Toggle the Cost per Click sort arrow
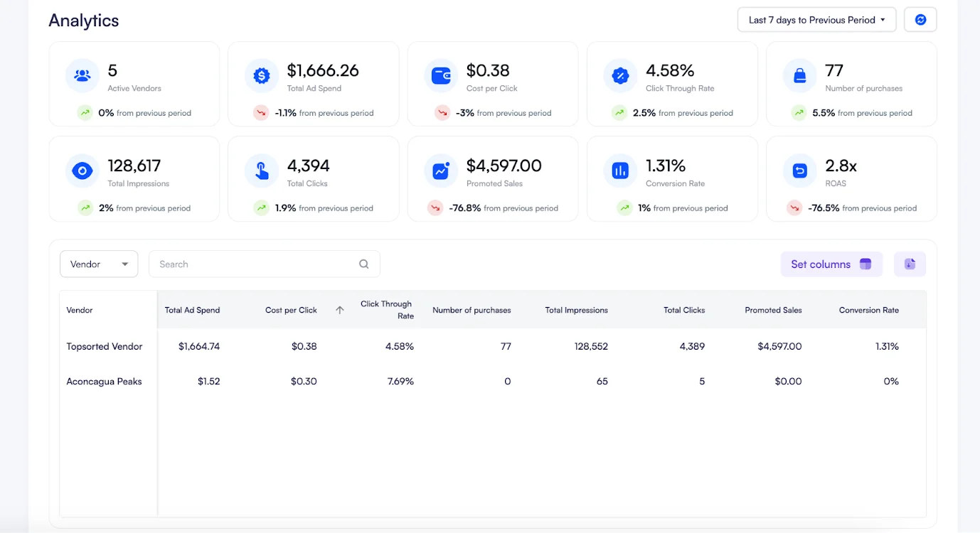 click(339, 309)
